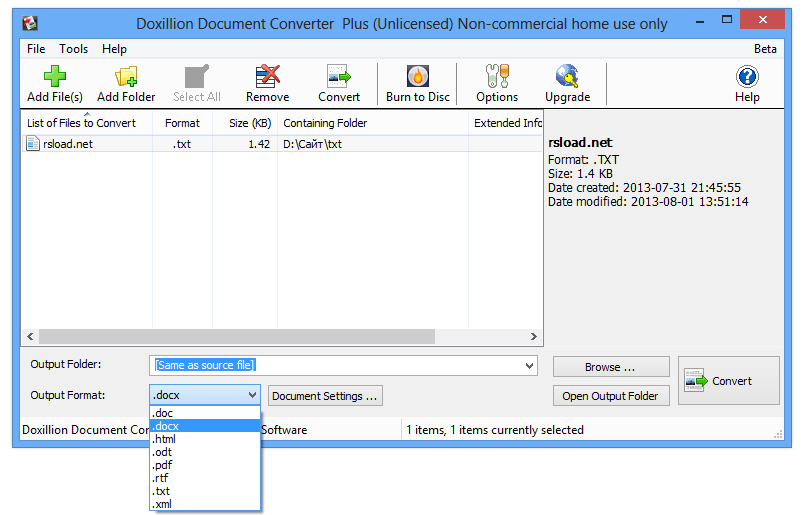The height and width of the screenshot is (515, 810).
Task: Sort by List of Files to Convert column
Action: [86, 123]
